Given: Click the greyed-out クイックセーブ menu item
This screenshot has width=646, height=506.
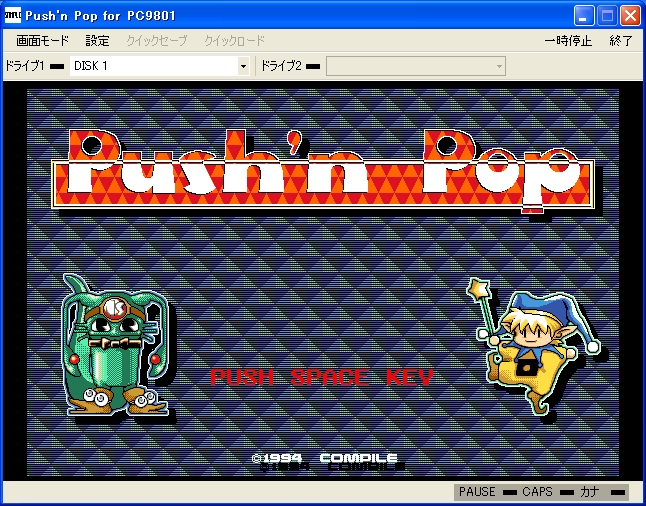Looking at the screenshot, I should point(157,41).
